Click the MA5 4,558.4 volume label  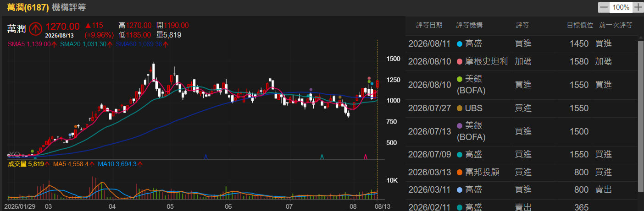(x=72, y=164)
